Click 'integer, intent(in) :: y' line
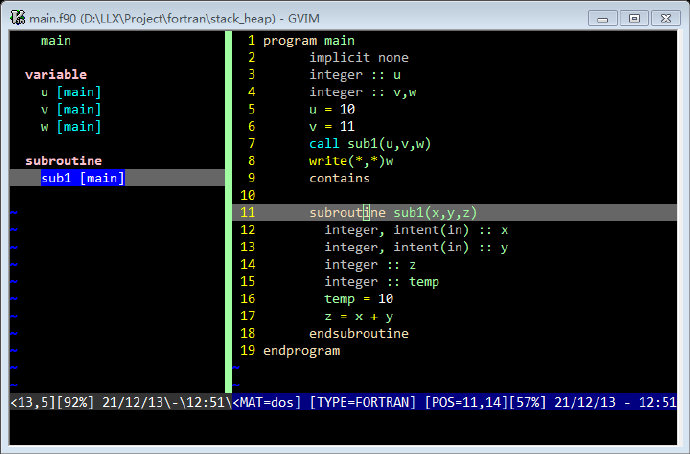This screenshot has height=454, width=690. coord(416,247)
